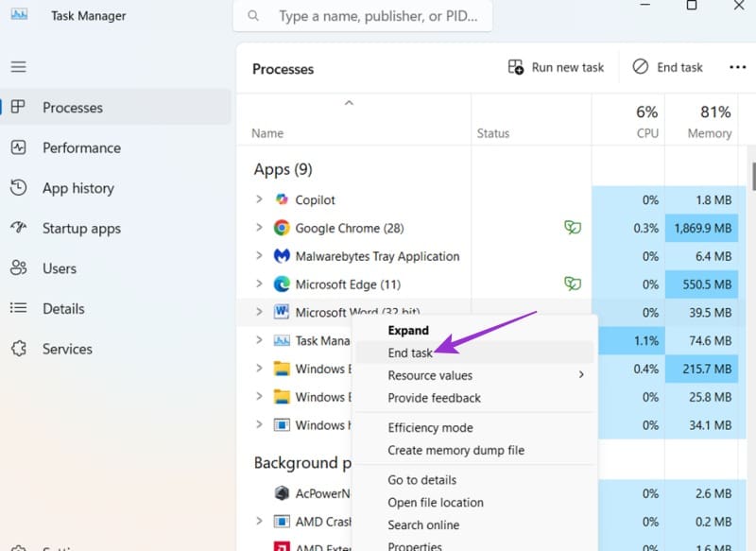Screen dimensions: 756x551
Task: Open the three-dot more options menu
Action: point(737,67)
